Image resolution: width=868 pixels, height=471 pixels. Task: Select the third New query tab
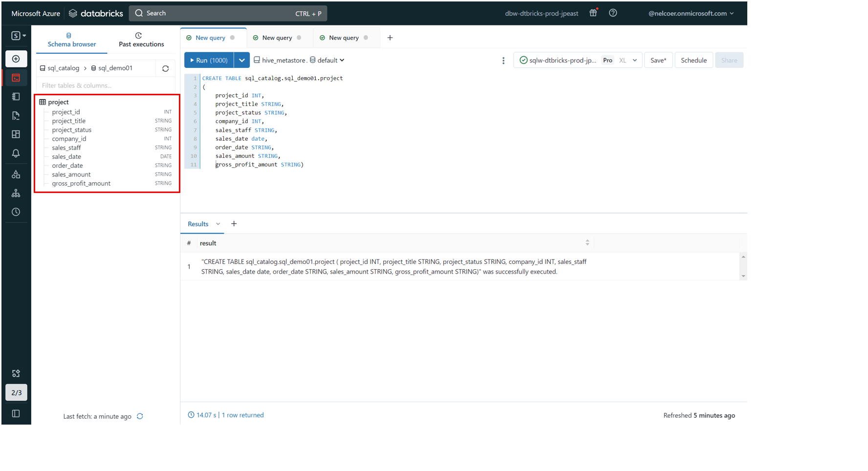(x=344, y=38)
